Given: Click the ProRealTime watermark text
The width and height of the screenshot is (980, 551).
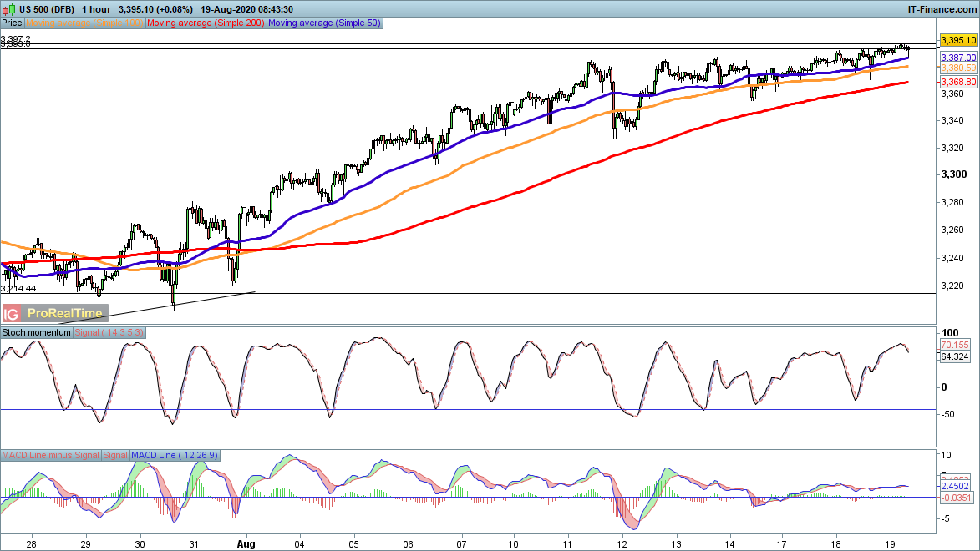Looking at the screenshot, I should [x=65, y=314].
